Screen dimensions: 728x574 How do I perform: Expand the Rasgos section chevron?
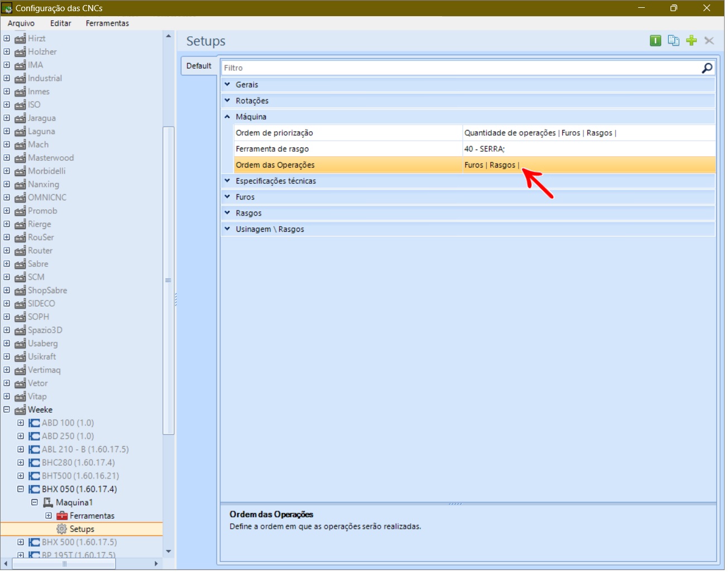point(227,213)
